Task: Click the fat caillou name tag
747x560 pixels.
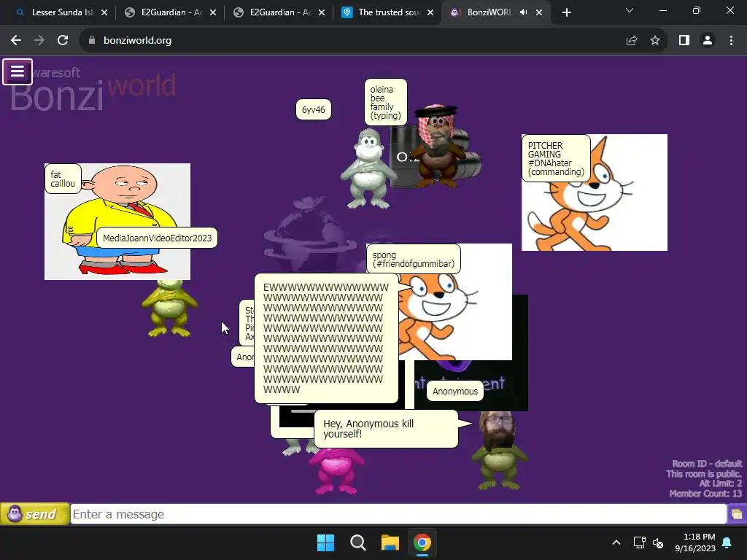Action: (x=63, y=179)
